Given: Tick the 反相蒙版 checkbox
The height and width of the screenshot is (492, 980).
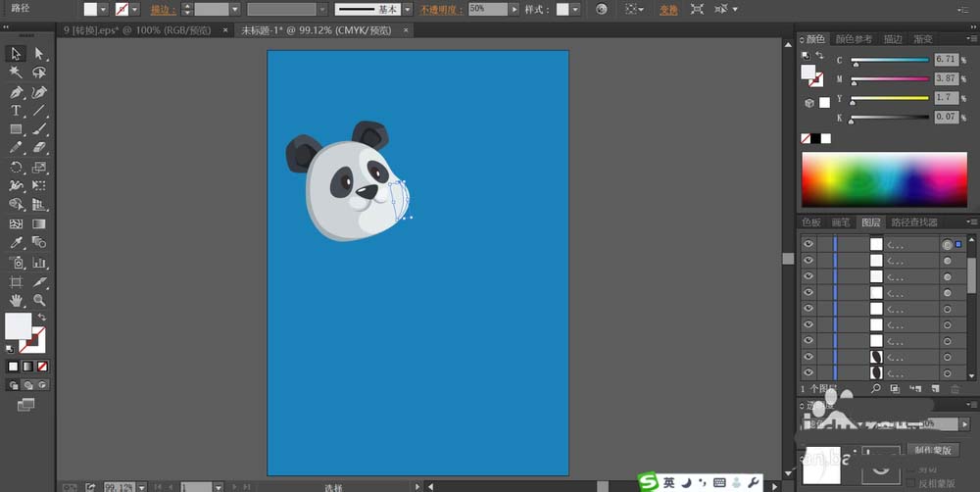Looking at the screenshot, I should [910, 484].
